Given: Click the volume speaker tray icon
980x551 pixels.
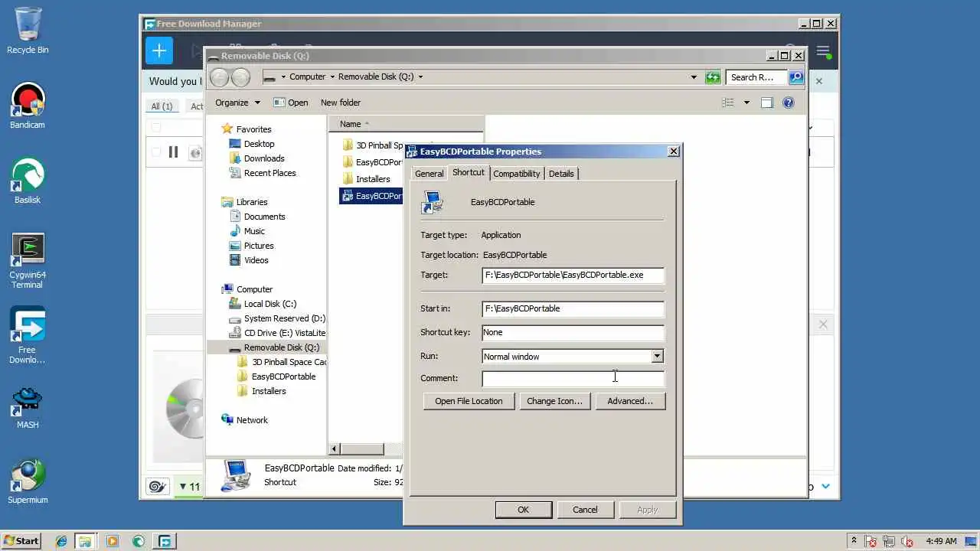Looking at the screenshot, I should click(x=908, y=541).
